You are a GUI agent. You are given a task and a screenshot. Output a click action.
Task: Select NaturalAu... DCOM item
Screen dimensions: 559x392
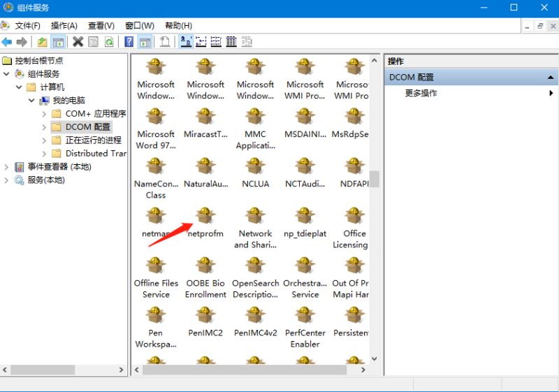[x=205, y=173]
